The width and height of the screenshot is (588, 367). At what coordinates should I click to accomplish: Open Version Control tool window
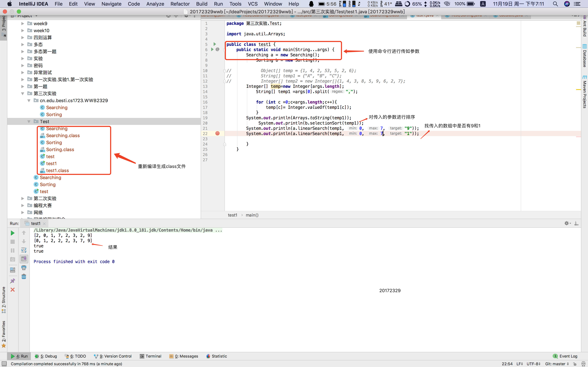(113, 356)
